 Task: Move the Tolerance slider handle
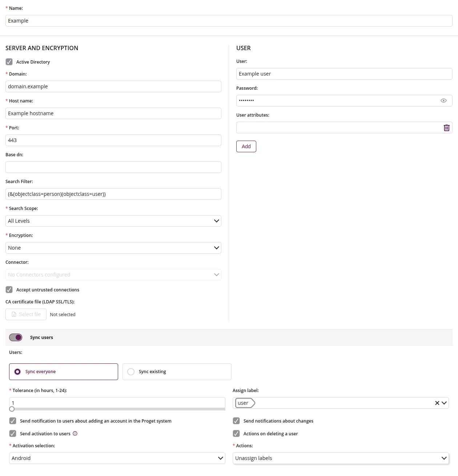tap(12, 409)
